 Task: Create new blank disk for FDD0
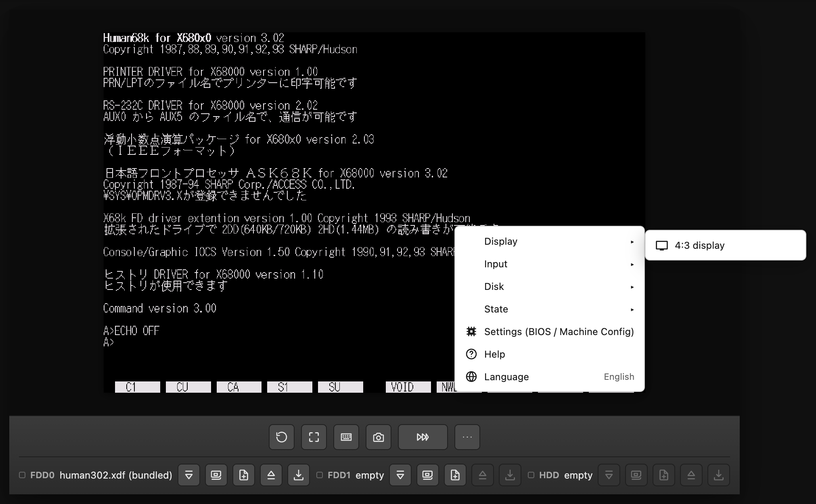pyautogui.click(x=244, y=475)
